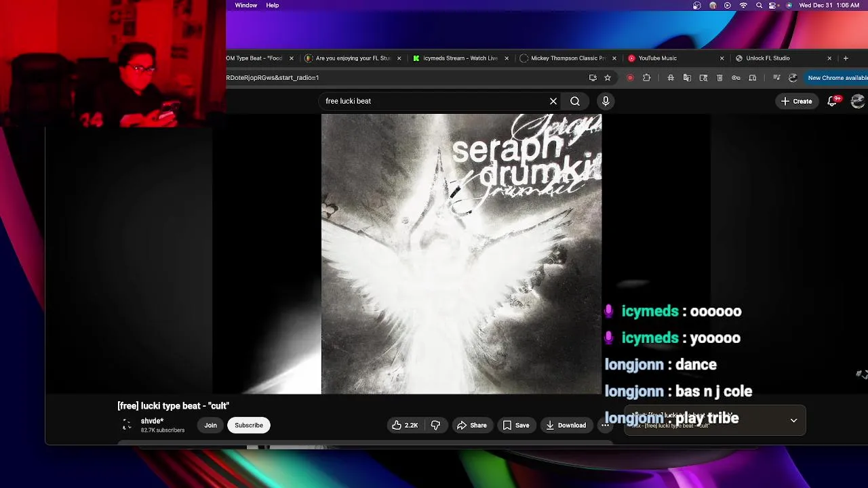Click the Join channel button
The image size is (868, 488).
211,425
